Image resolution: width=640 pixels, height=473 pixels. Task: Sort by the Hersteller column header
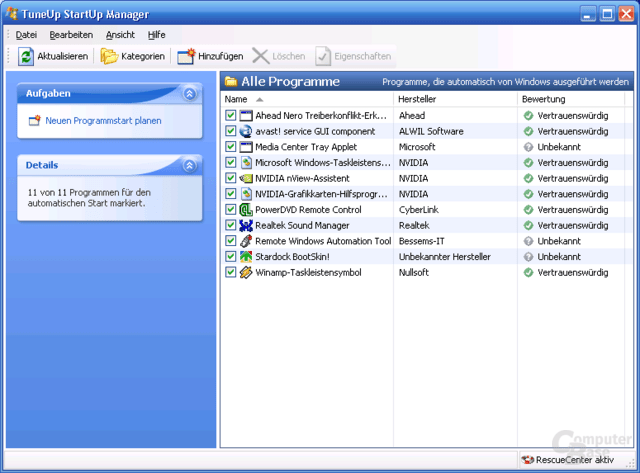click(455, 99)
